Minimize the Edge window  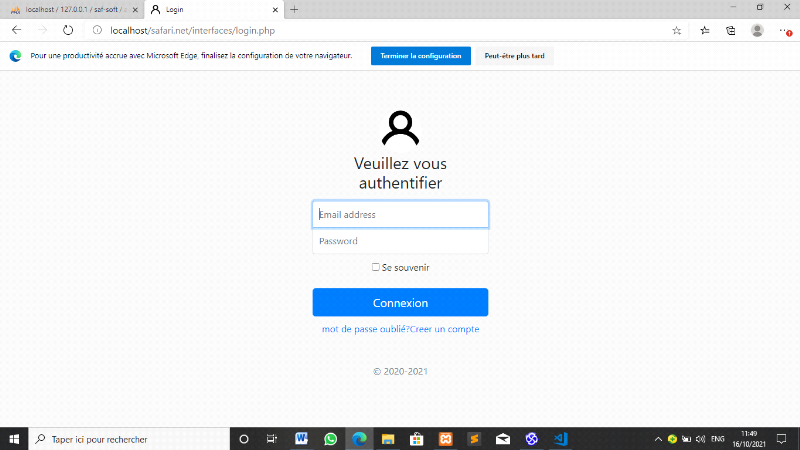pyautogui.click(x=733, y=7)
